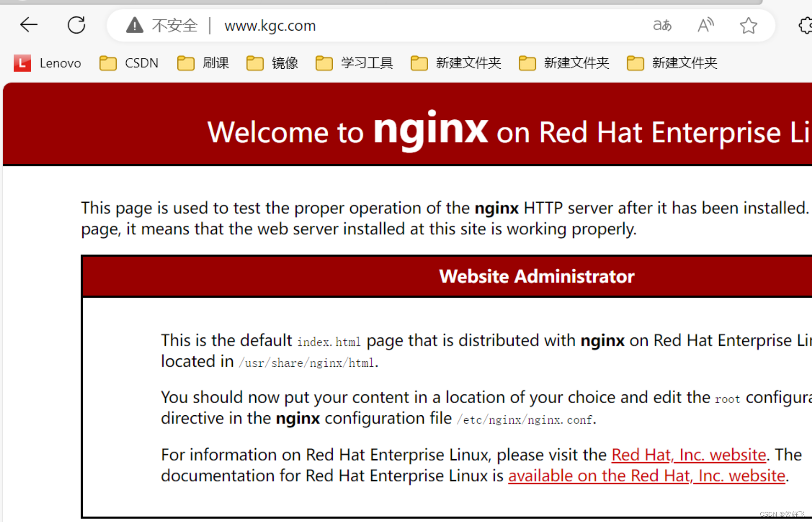This screenshot has width=812, height=522.
Task: Click the 'index.html' monospace text
Action: [329, 342]
